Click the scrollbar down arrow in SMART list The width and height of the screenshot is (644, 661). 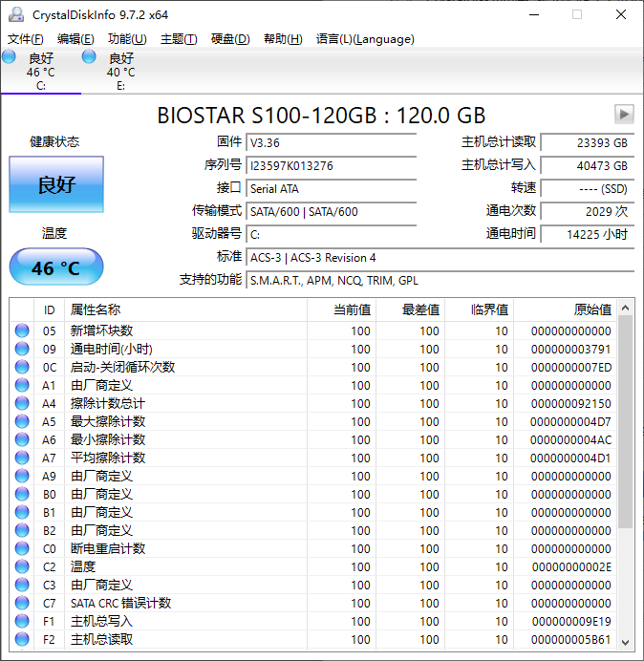coord(626,642)
